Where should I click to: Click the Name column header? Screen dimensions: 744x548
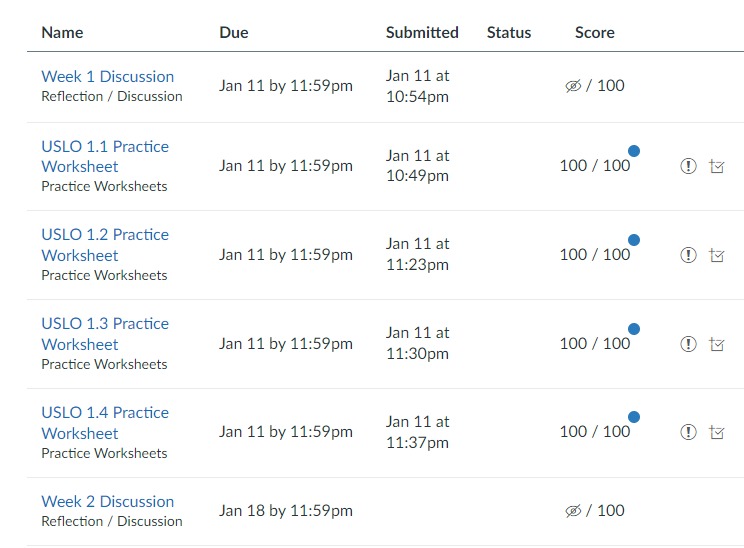[x=62, y=32]
